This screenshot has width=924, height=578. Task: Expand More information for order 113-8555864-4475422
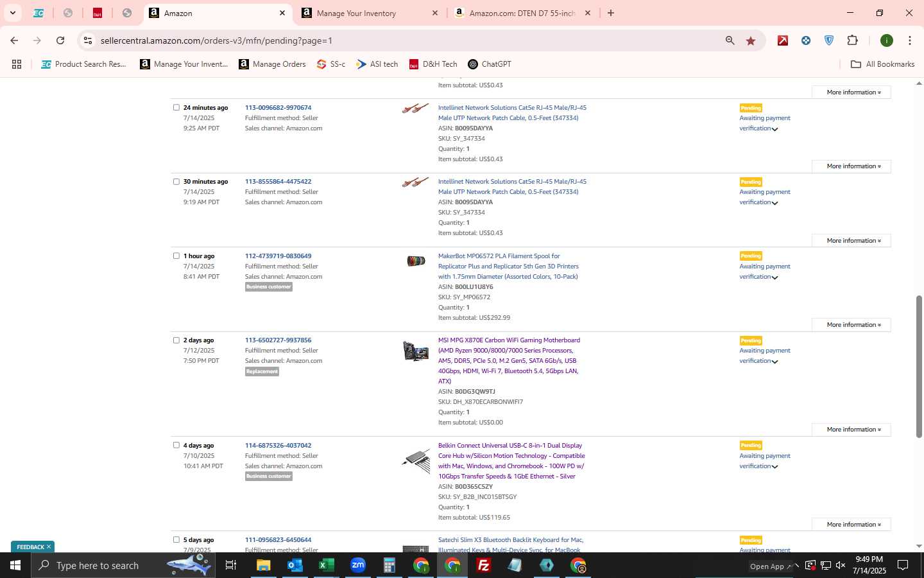851,241
